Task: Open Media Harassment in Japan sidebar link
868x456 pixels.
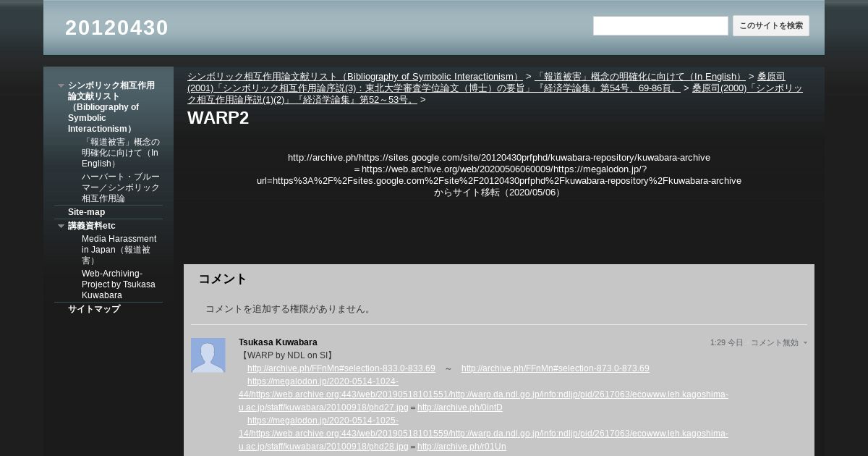Action: tap(119, 250)
